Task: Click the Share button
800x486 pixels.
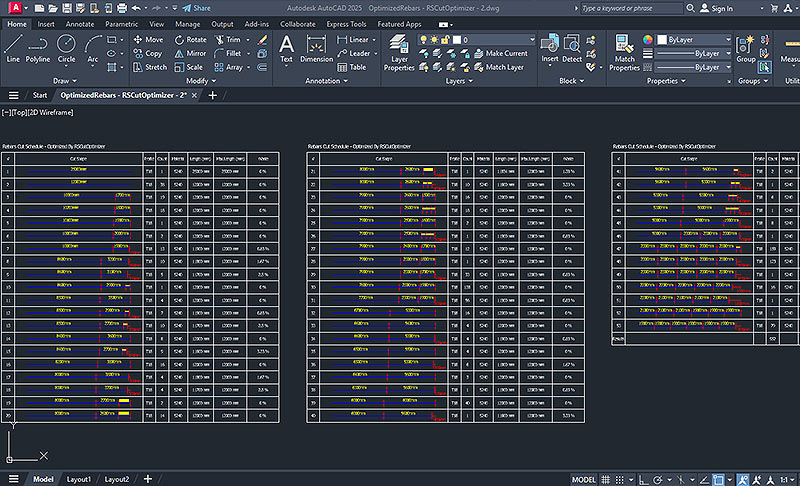Action: (196, 8)
